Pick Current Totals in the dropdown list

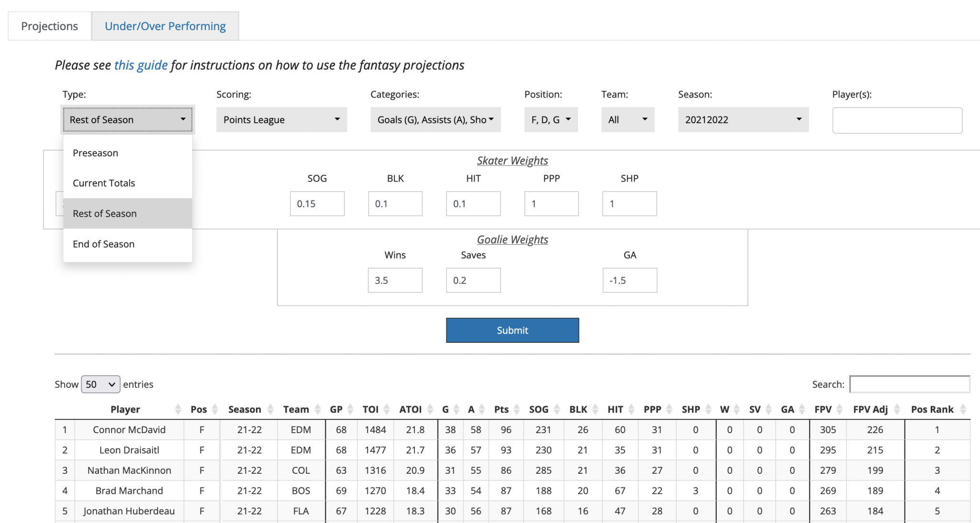tap(104, 183)
